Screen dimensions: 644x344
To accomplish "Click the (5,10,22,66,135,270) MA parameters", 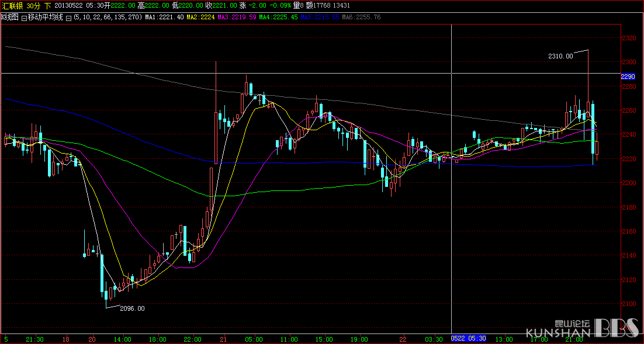I will 107,18.
